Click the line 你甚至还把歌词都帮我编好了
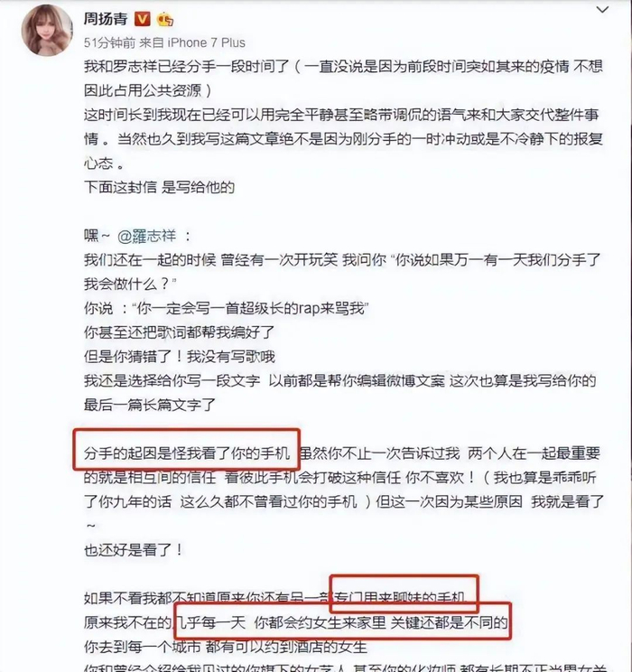Image resolution: width=632 pixels, height=672 pixels. (179, 332)
